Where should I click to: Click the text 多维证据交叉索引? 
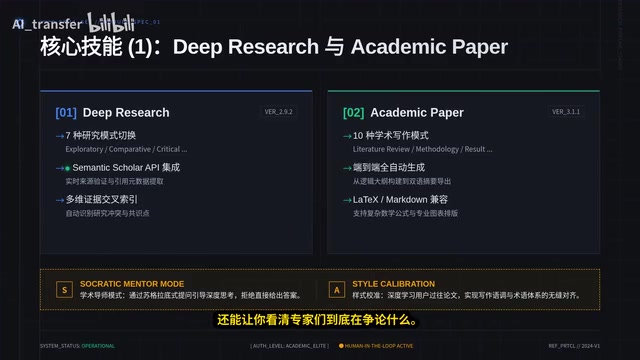102,200
